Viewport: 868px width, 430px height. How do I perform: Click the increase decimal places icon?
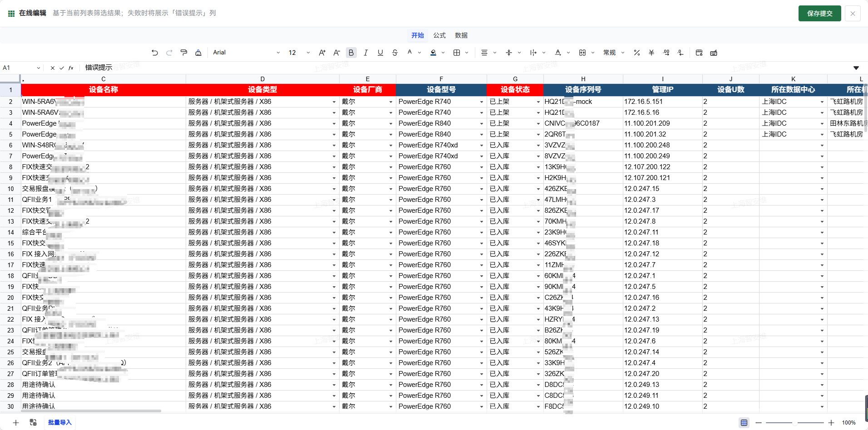coord(666,53)
